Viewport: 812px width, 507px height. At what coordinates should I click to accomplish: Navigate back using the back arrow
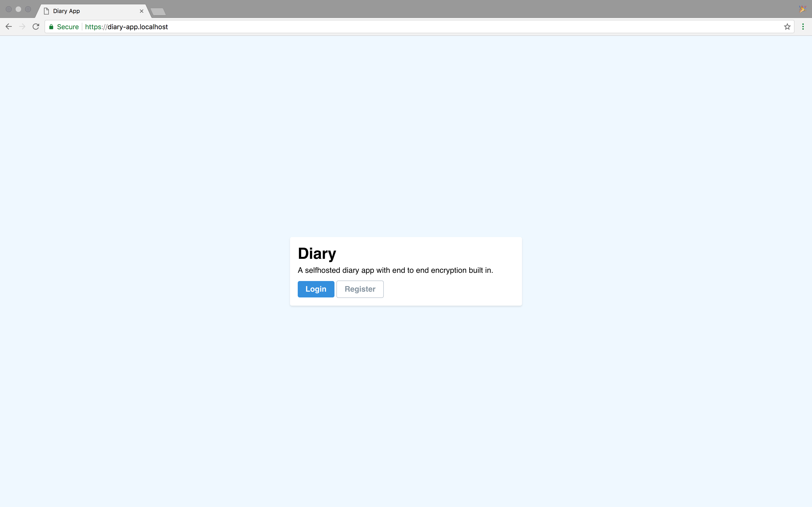8,27
